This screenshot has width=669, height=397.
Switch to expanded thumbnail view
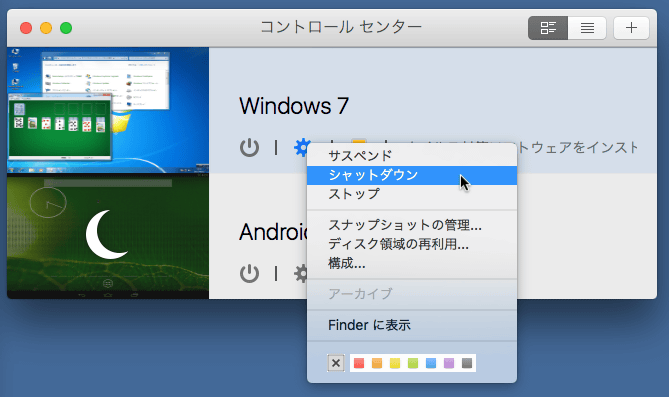click(x=548, y=28)
